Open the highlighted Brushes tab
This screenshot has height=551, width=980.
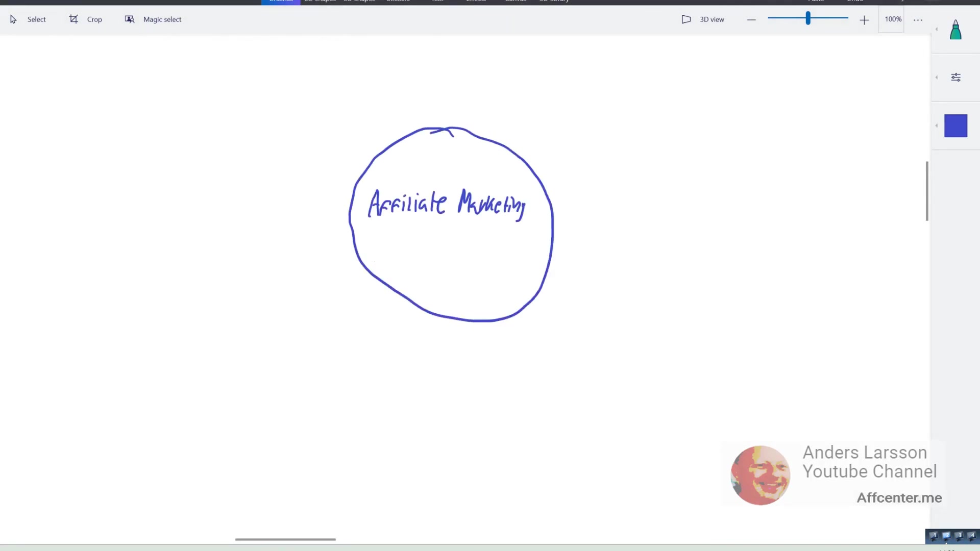[281, 2]
